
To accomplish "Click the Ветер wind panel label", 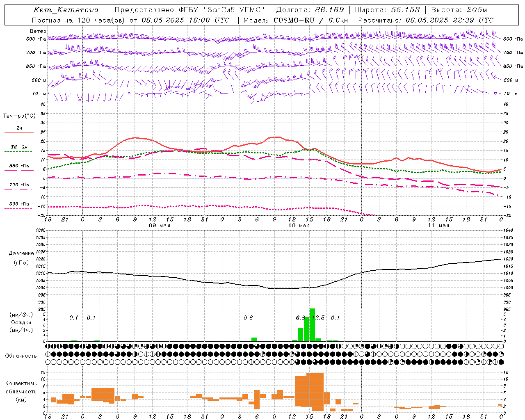I will 38,31.
